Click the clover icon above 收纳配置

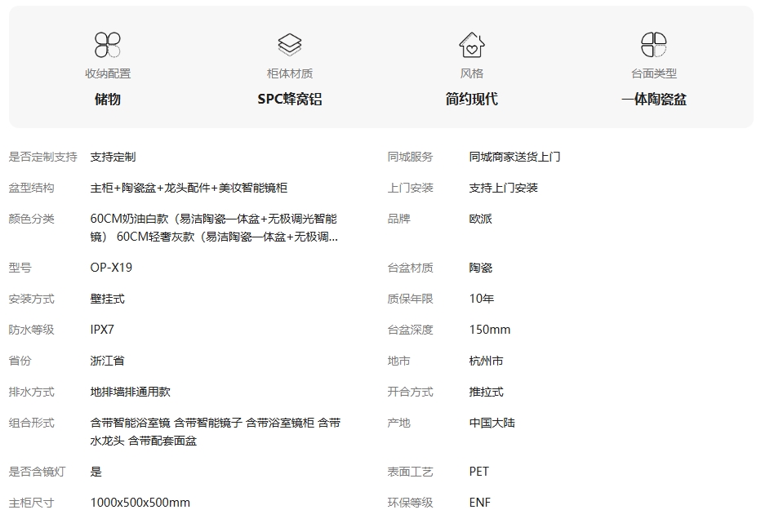coord(108,45)
